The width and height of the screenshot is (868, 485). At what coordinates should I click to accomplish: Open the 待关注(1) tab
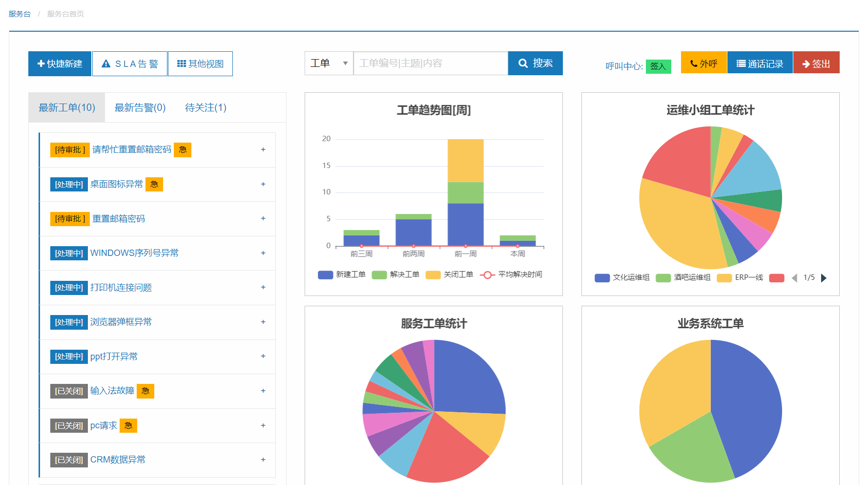[x=206, y=107]
